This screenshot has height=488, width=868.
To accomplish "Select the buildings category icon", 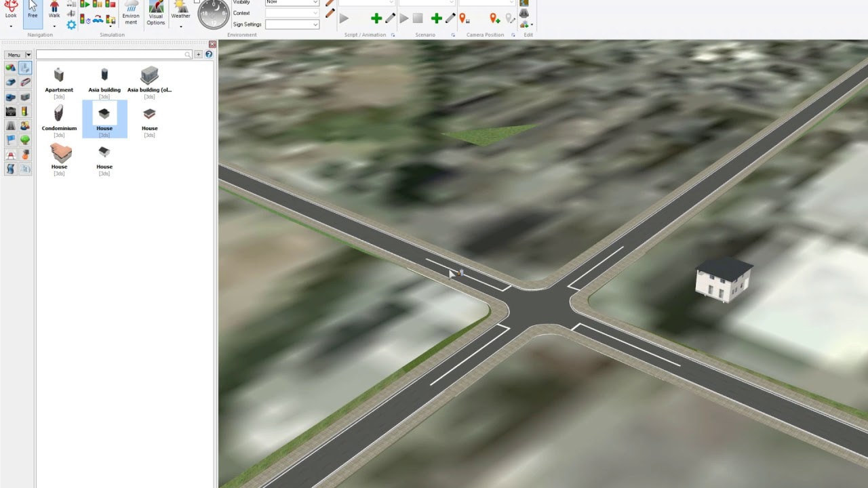I will point(25,67).
